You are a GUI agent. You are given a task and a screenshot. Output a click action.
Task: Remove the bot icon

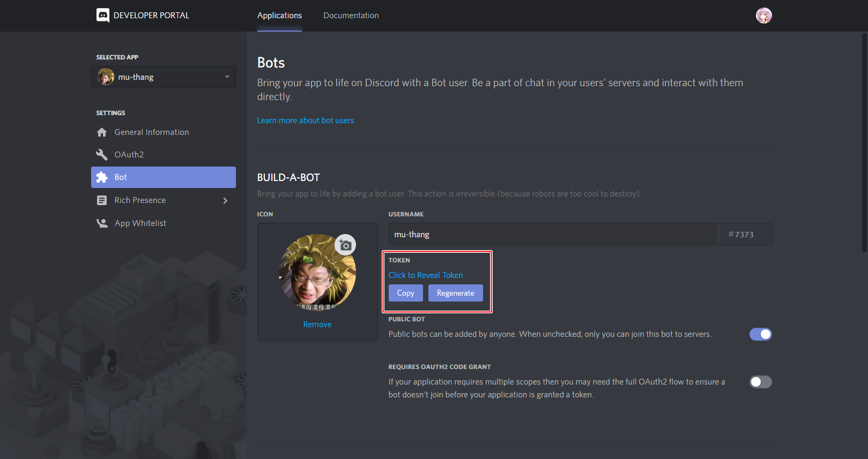pos(317,325)
